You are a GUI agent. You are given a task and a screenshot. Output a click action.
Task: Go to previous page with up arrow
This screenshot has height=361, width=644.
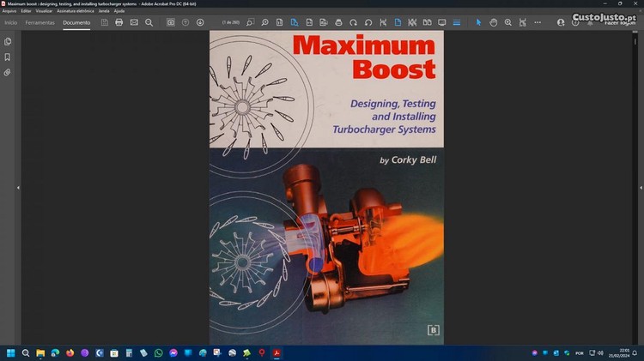pyautogui.click(x=185, y=22)
